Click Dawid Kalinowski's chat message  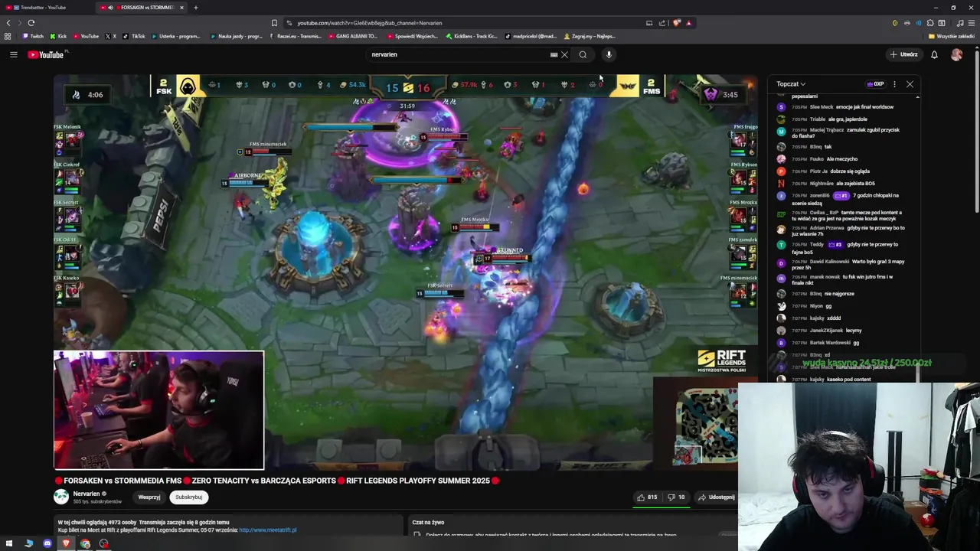pos(850,265)
